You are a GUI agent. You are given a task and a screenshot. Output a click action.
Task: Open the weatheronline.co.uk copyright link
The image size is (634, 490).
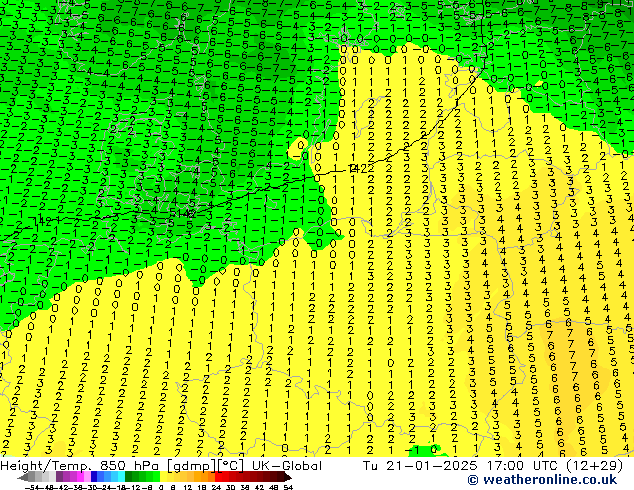(542, 480)
